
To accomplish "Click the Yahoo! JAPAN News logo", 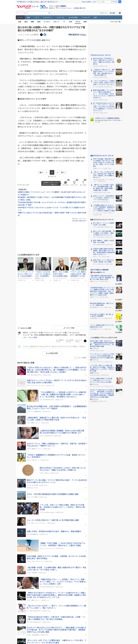I will 28,7.
